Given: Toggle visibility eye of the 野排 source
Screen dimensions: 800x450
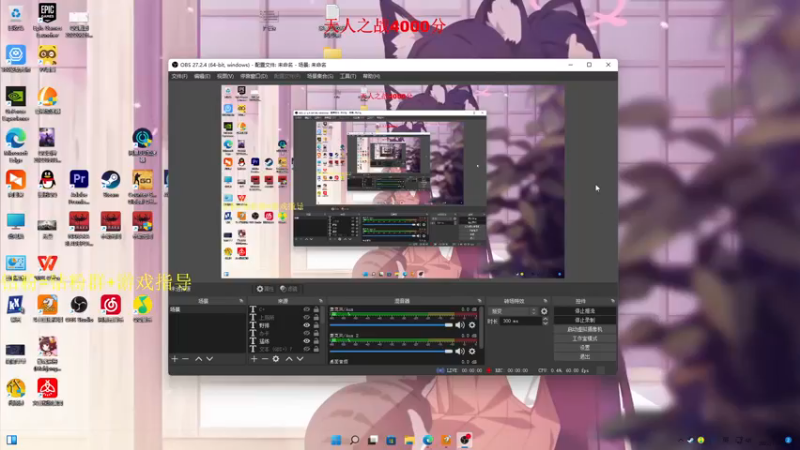Looking at the screenshot, I should point(306,325).
